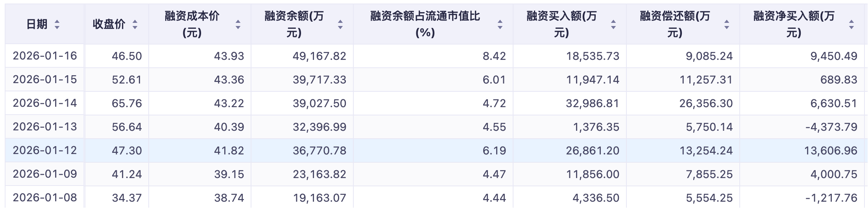Sort by 融资余额占流通市值比(%) using arrow icon
Image resolution: width=868 pixels, height=208 pixels.
(500, 24)
